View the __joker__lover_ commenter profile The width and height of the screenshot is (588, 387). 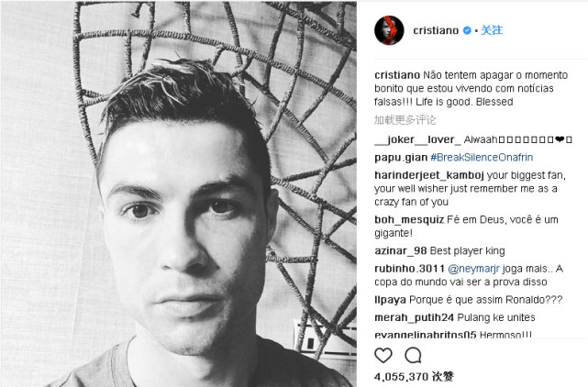click(417, 139)
